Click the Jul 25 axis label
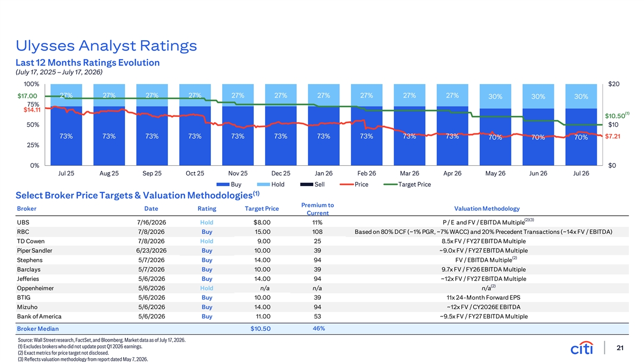The image size is (644, 362). pyautogui.click(x=66, y=174)
